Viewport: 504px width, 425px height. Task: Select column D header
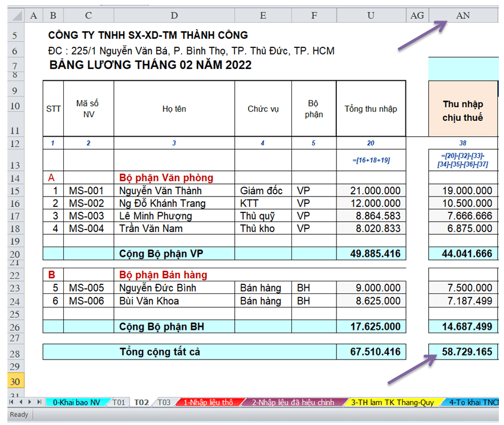pyautogui.click(x=174, y=15)
